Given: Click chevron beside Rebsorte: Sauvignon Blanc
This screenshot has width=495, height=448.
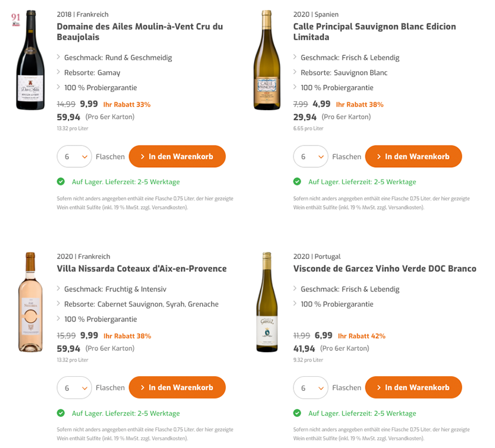Looking at the screenshot, I should [295, 72].
